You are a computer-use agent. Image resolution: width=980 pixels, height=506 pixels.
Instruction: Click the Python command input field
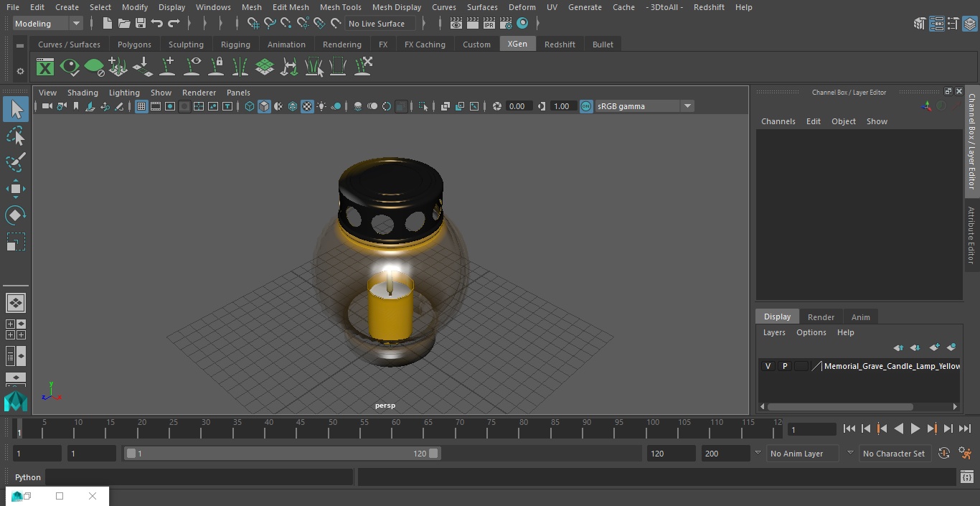pyautogui.click(x=199, y=477)
